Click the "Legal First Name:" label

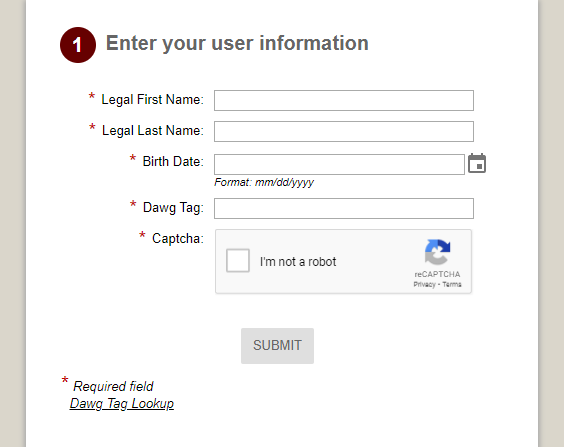point(153,100)
